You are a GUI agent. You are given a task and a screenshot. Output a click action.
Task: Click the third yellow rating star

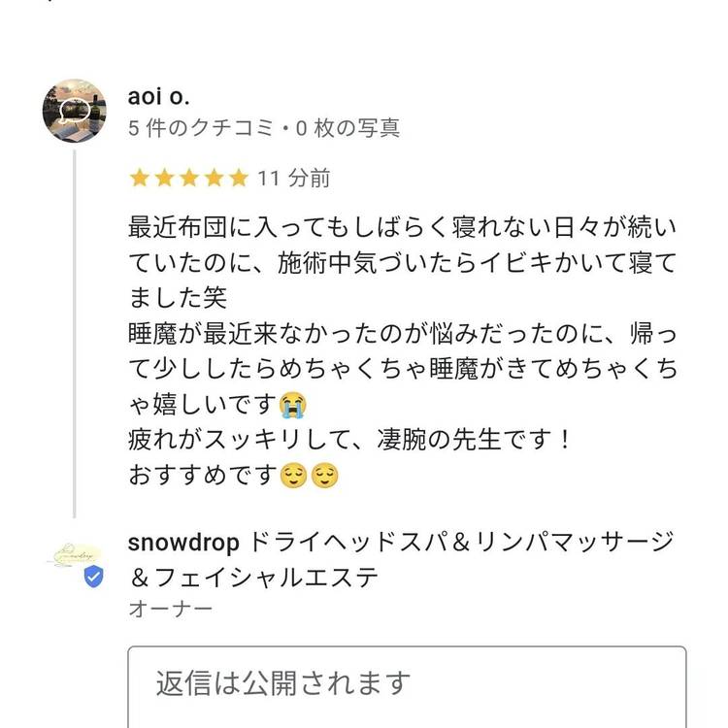click(x=188, y=179)
